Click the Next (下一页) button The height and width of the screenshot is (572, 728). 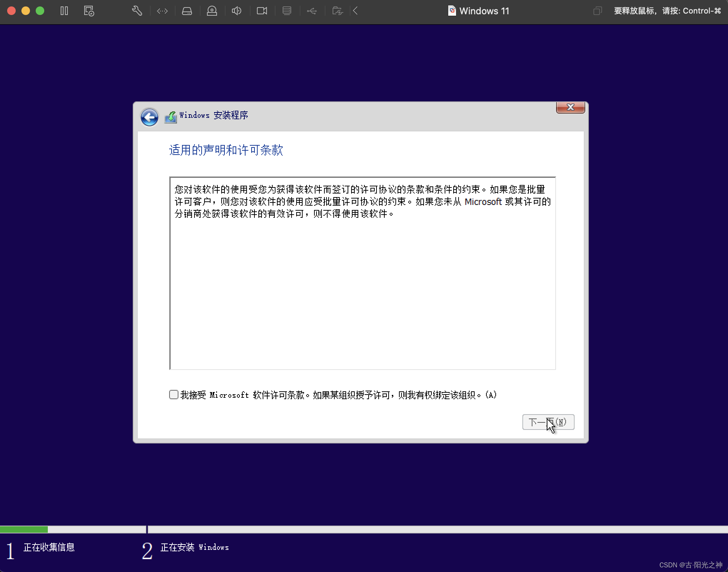point(548,422)
